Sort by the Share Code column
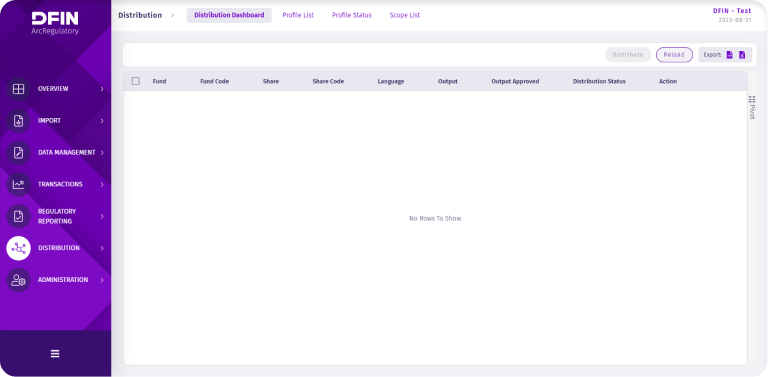768x377 pixels. point(328,81)
